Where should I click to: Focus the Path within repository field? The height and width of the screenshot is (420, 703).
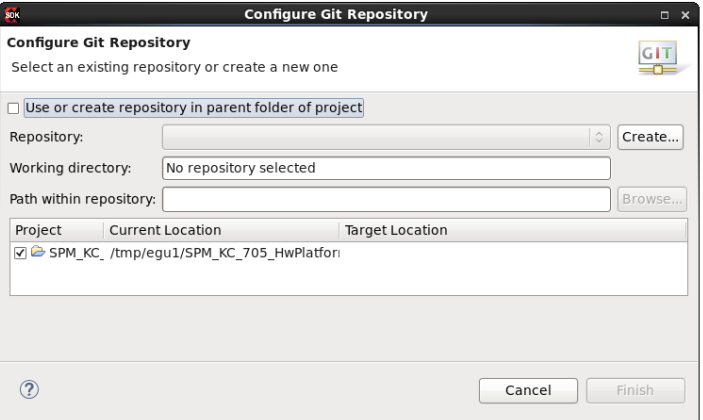coord(386,199)
